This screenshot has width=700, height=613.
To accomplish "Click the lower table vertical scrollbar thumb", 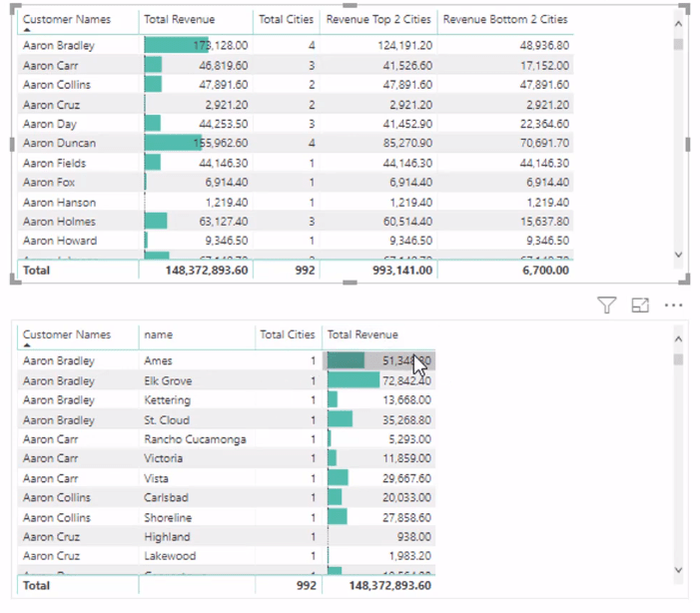I will (678, 359).
